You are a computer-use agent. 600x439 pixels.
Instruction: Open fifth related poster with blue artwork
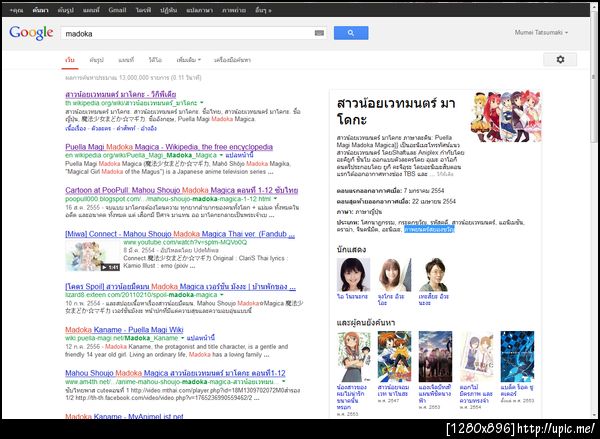[x=517, y=356]
